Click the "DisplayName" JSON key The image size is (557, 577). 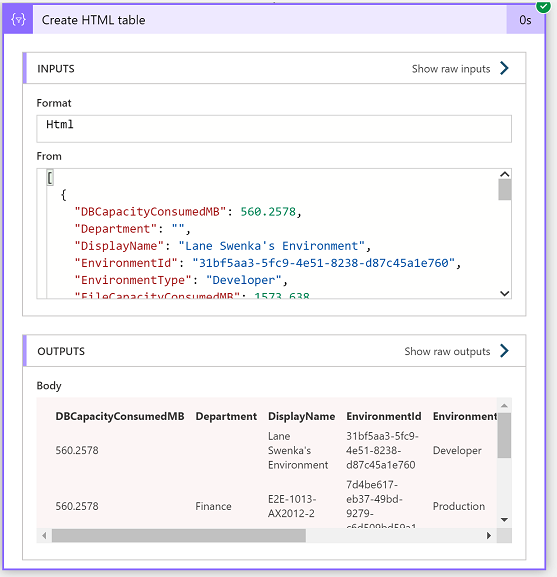119,246
